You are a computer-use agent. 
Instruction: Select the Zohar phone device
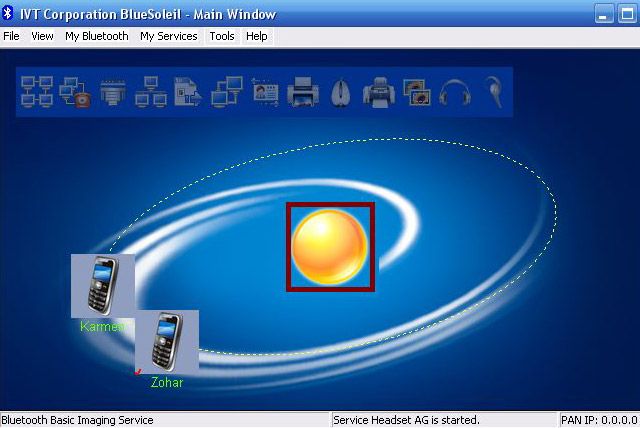click(167, 342)
